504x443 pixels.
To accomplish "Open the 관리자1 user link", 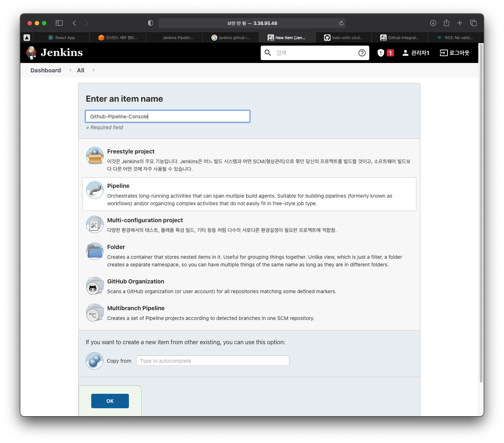I will [x=416, y=53].
